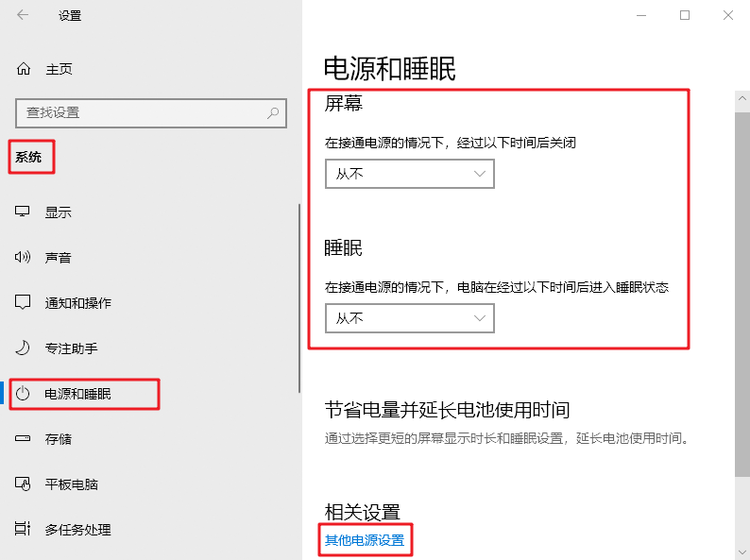Viewport: 750px width, 560px height.
Task: Open 声音 settings page
Action: tap(59, 258)
